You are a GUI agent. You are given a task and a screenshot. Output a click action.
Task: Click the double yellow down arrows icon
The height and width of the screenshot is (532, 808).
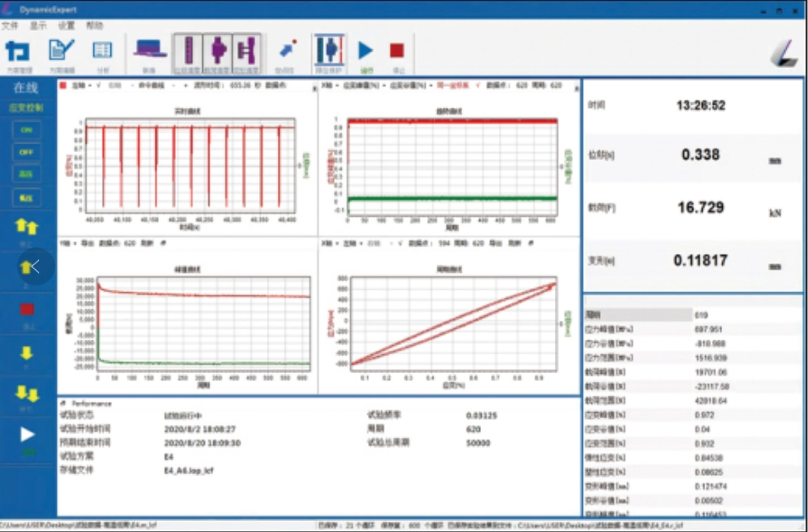pyautogui.click(x=27, y=393)
